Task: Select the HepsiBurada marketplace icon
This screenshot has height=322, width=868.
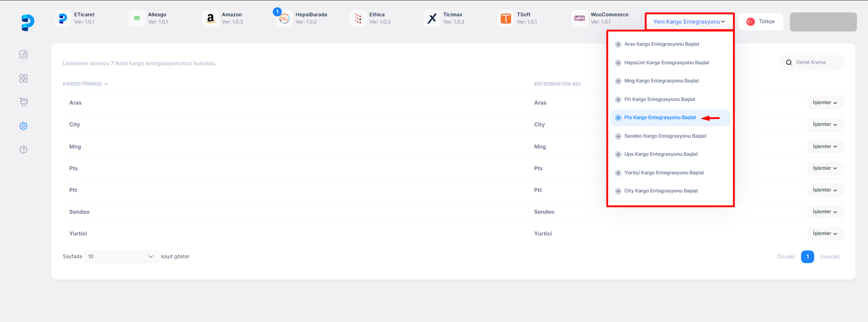Action: point(284,19)
